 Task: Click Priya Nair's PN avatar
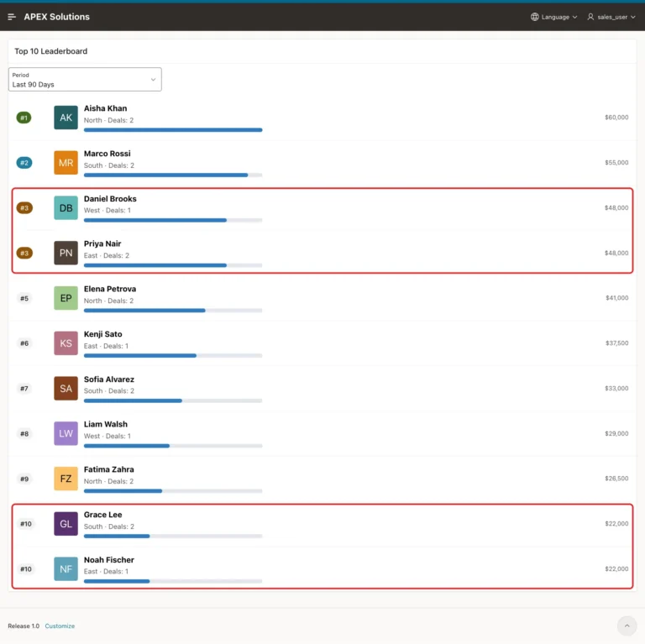coord(66,253)
